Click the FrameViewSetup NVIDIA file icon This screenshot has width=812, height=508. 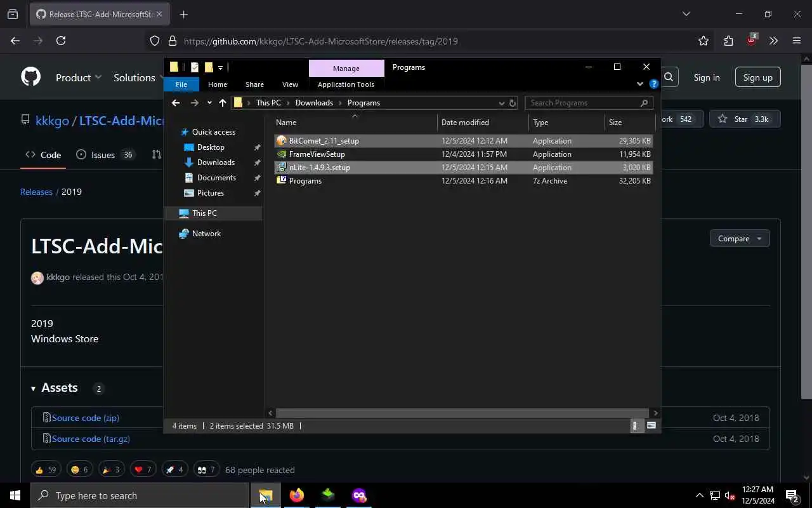click(282, 154)
